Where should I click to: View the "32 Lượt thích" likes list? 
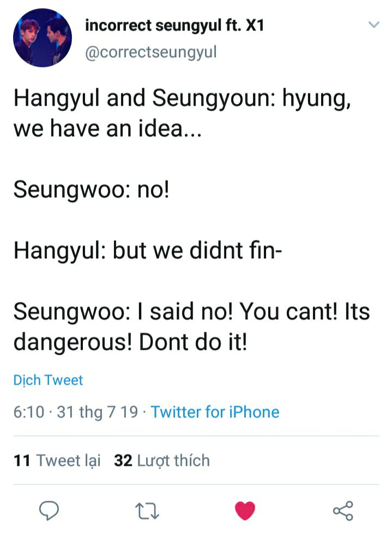(x=162, y=460)
